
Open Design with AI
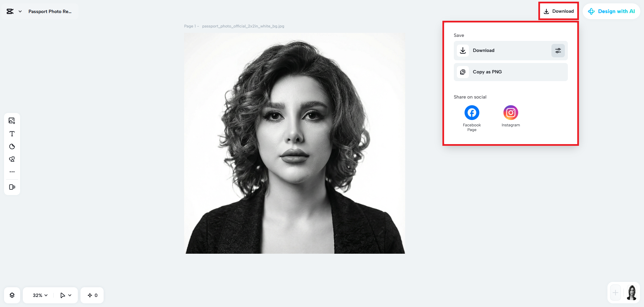coord(611,11)
